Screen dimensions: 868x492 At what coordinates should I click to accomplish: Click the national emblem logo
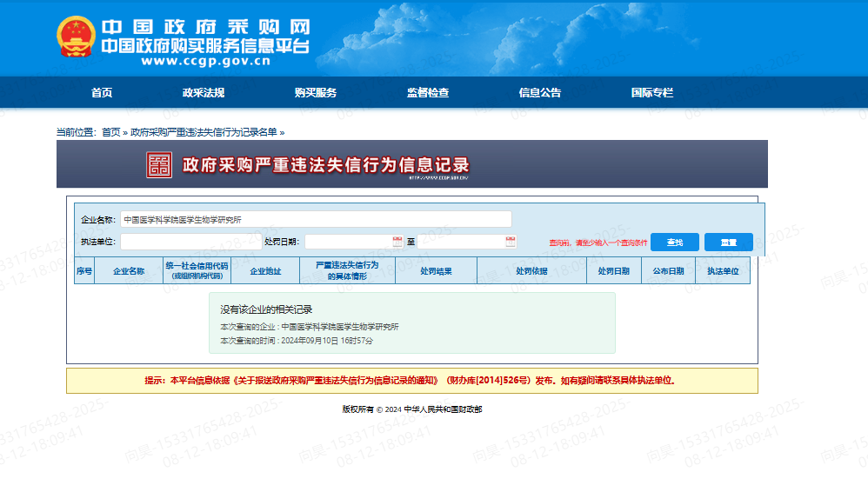(x=76, y=37)
